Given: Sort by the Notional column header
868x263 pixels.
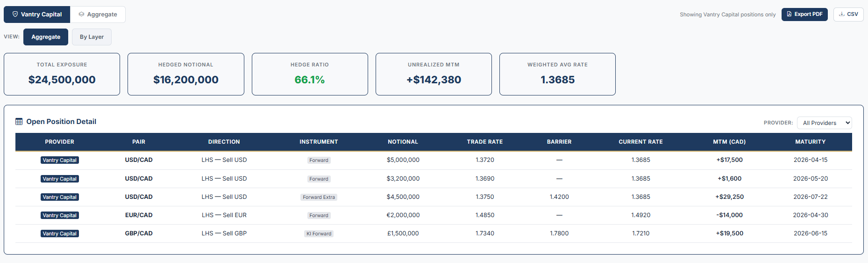Looking at the screenshot, I should click(x=403, y=142).
